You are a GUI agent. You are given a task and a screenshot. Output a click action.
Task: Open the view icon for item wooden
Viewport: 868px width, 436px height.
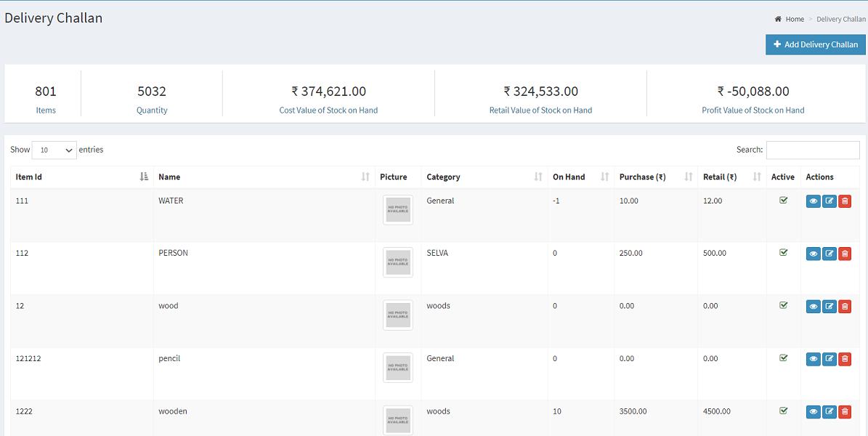pos(813,411)
